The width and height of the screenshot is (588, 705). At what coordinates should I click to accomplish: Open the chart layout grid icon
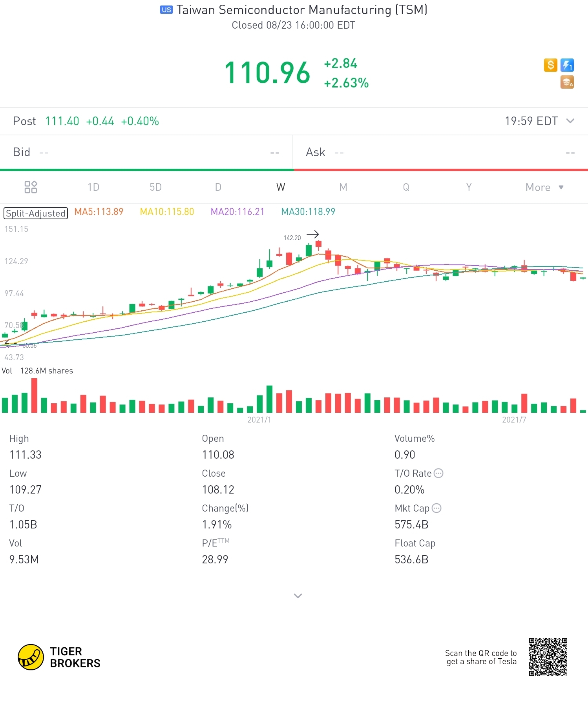31,187
